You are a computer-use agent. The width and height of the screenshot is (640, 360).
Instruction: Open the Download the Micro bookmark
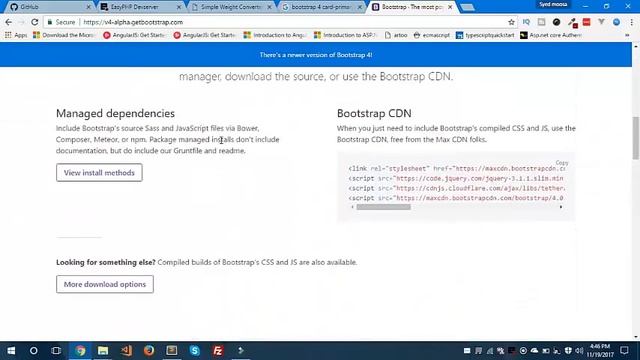tap(64, 35)
